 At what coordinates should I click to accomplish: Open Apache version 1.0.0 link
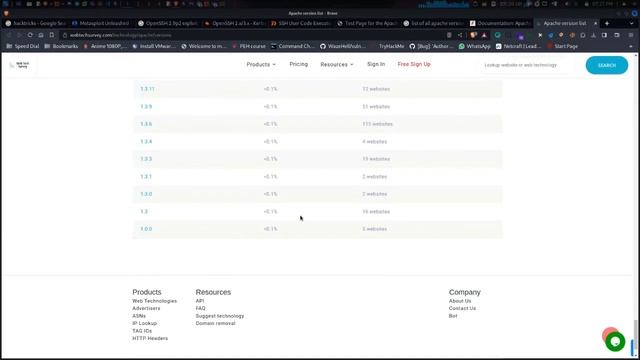pos(146,229)
